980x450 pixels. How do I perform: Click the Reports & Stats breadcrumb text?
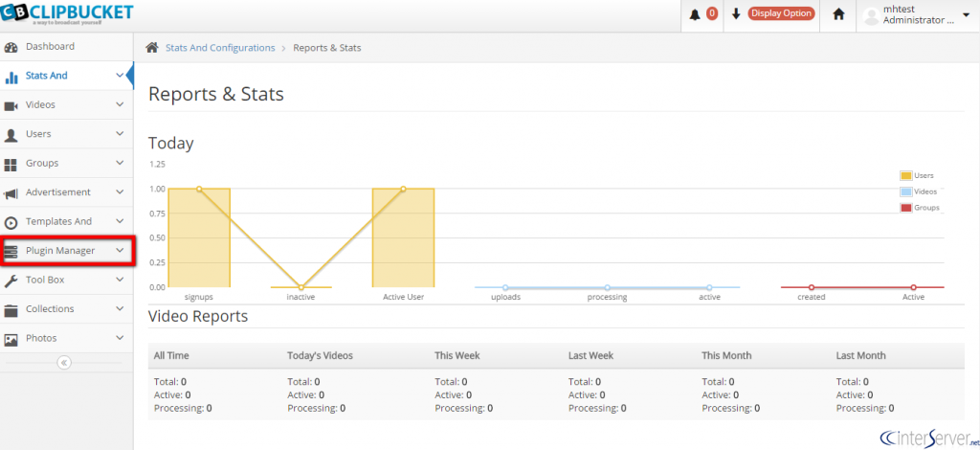(327, 48)
